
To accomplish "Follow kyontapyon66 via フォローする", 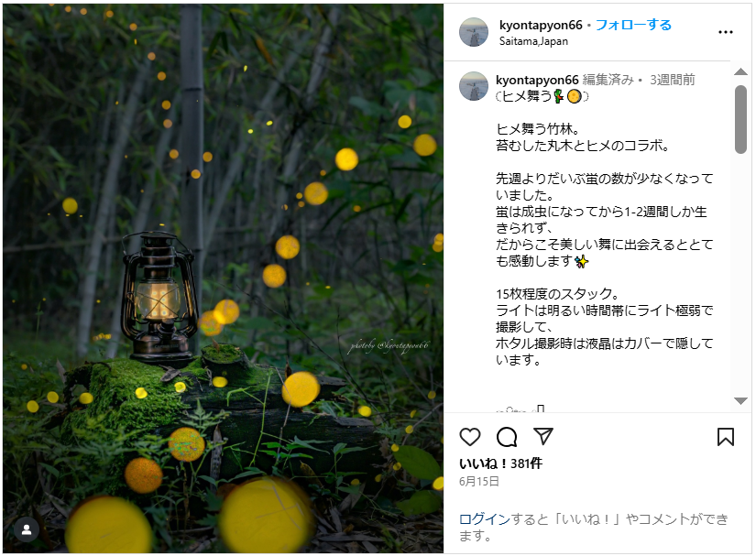I will click(633, 25).
